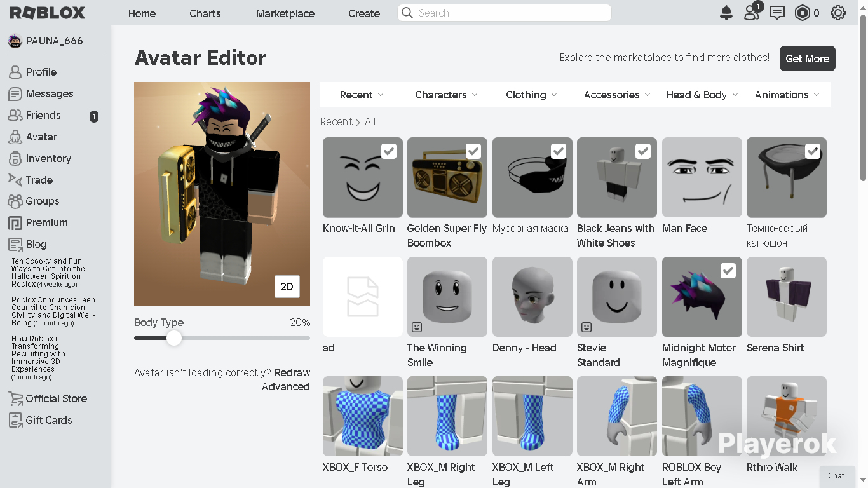Select the XBOX_F Torso thumbnail
868x488 pixels.
(x=363, y=416)
